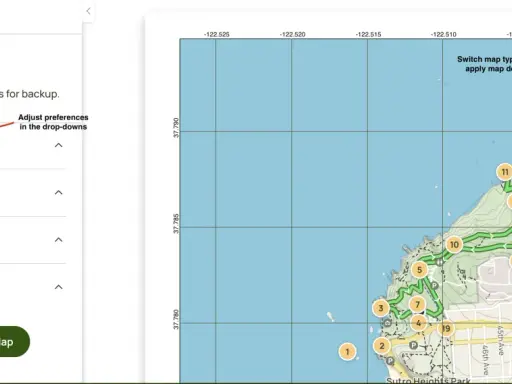
Task: Click the -122.515 longitude label
Action: pyautogui.click(x=368, y=35)
